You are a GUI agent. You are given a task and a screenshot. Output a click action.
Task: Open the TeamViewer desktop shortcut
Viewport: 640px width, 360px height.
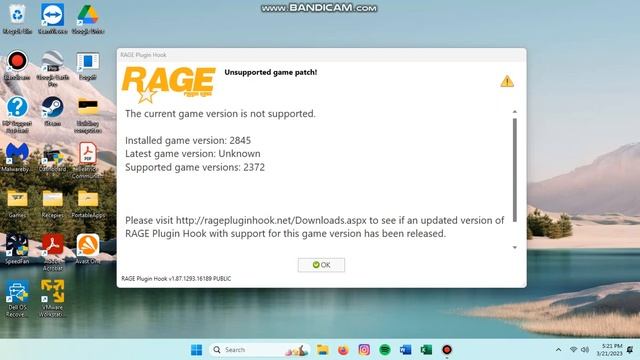[52, 19]
